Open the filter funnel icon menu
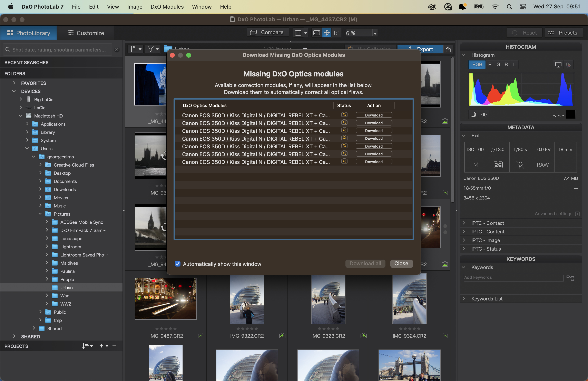Screen dimensions: 588x381 point(153,49)
